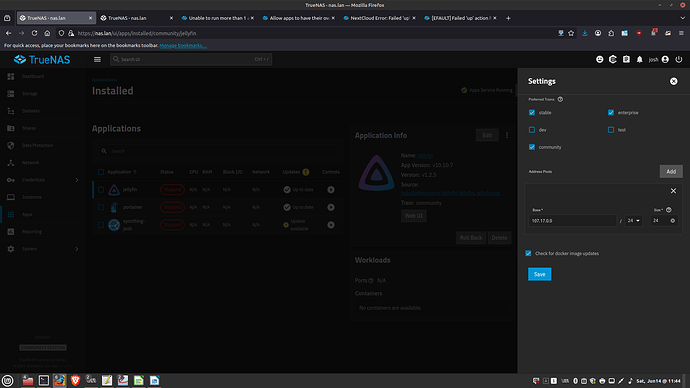Screen dimensions: 690x388
Task: Open Brave browser from the taskbar
Action: point(75,381)
